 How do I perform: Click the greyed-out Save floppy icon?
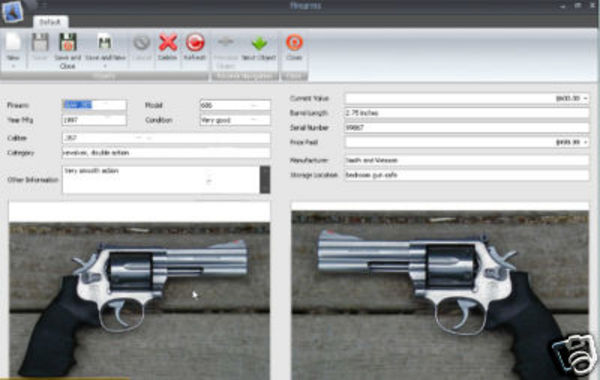(40, 42)
